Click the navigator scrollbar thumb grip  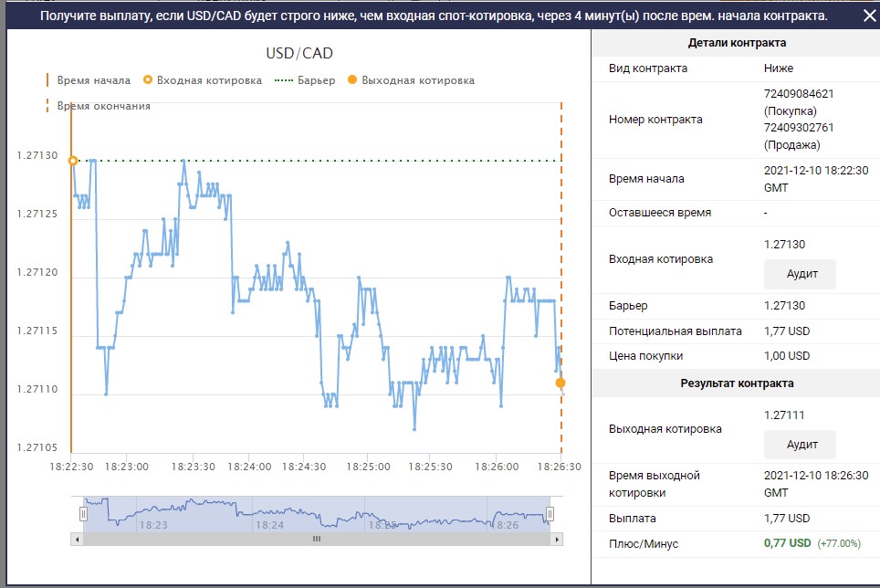(x=317, y=539)
